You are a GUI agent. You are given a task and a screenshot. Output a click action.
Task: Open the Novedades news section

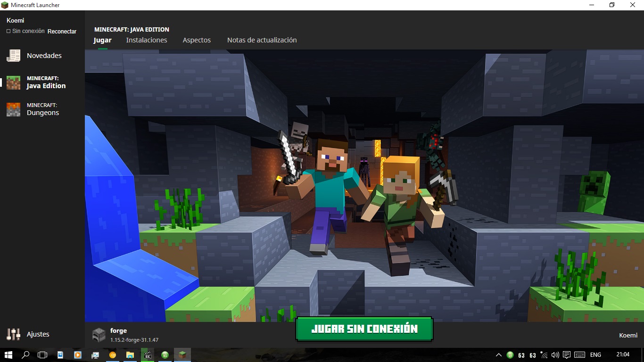point(42,56)
